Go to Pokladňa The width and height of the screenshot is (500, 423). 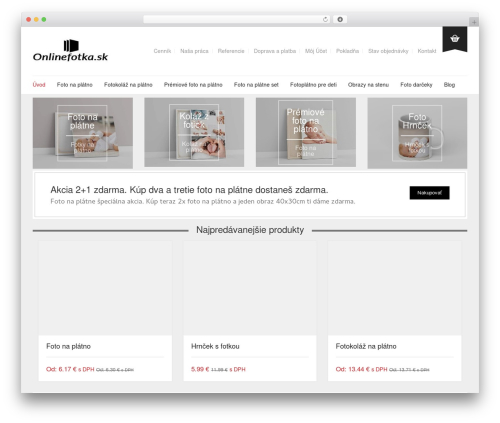347,51
